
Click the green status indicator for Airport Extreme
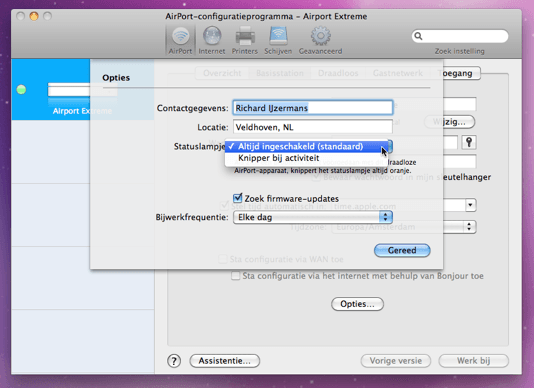tap(21, 90)
